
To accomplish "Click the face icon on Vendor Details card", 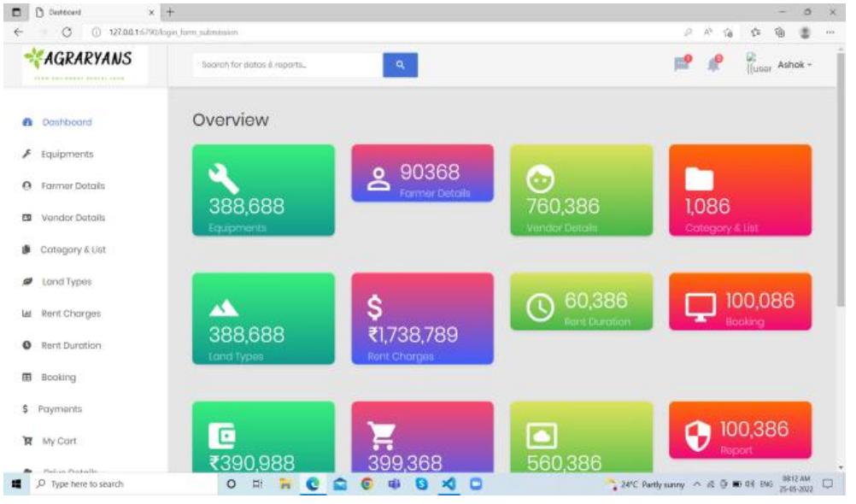I will tap(541, 179).
